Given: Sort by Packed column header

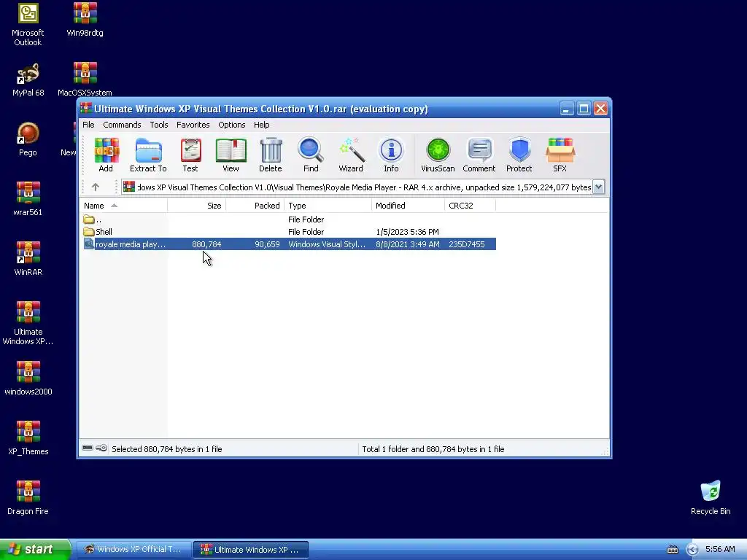Looking at the screenshot, I should point(255,206).
